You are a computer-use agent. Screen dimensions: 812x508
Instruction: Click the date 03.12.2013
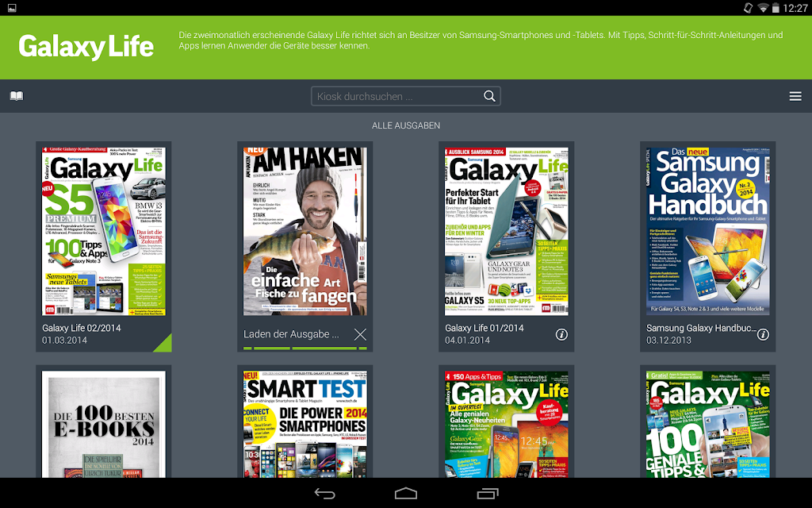tap(668, 340)
